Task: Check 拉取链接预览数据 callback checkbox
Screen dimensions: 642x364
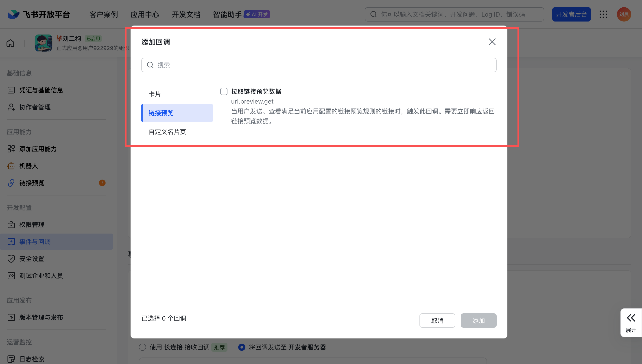Action: pos(224,91)
